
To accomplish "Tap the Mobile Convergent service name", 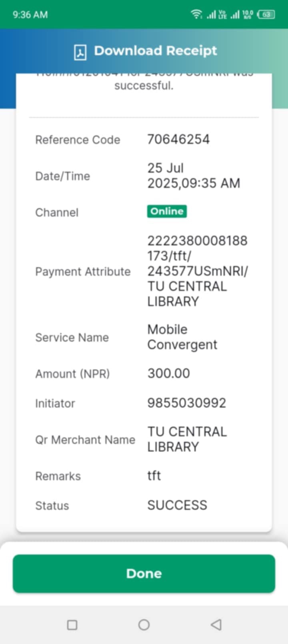I will pos(182,337).
